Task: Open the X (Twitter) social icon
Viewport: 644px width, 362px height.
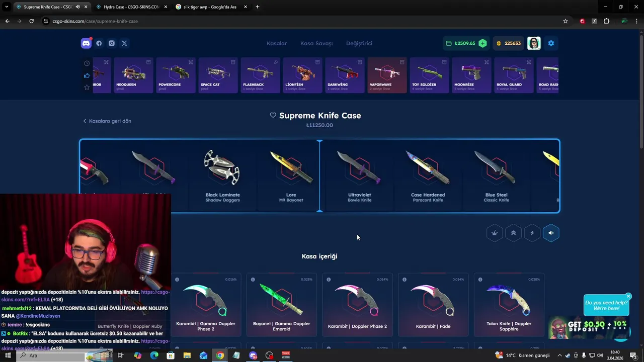Action: tap(124, 43)
